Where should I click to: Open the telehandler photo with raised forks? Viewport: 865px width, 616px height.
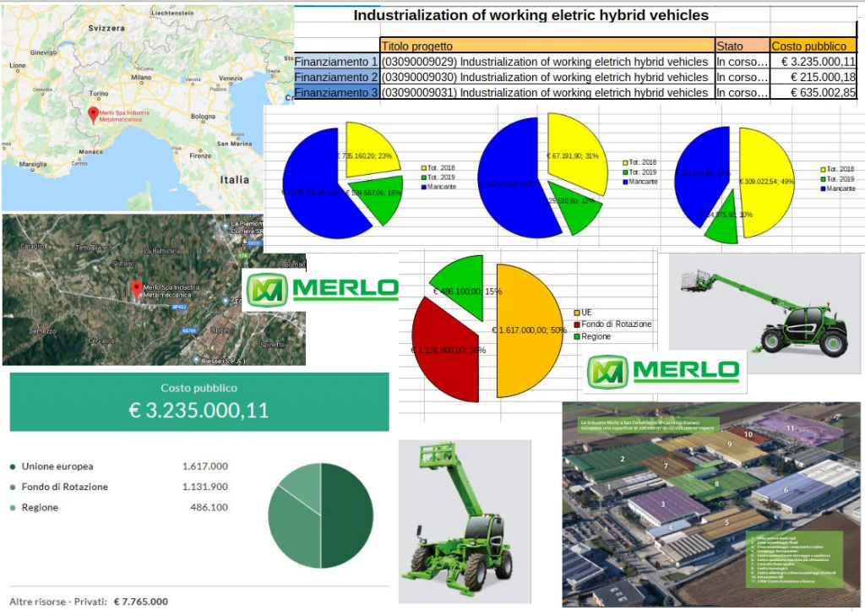click(x=465, y=521)
